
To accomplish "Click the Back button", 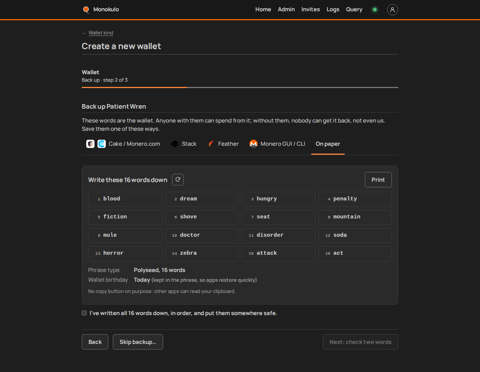I will (x=95, y=342).
